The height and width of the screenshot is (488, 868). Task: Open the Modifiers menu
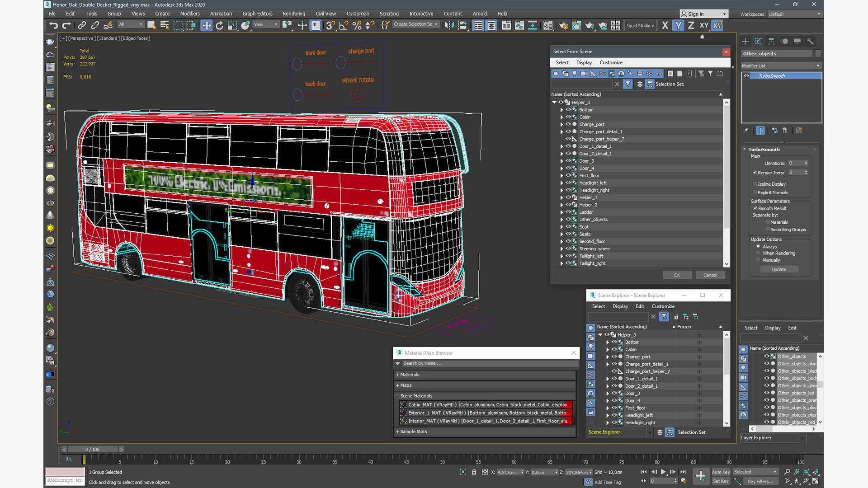click(x=190, y=14)
